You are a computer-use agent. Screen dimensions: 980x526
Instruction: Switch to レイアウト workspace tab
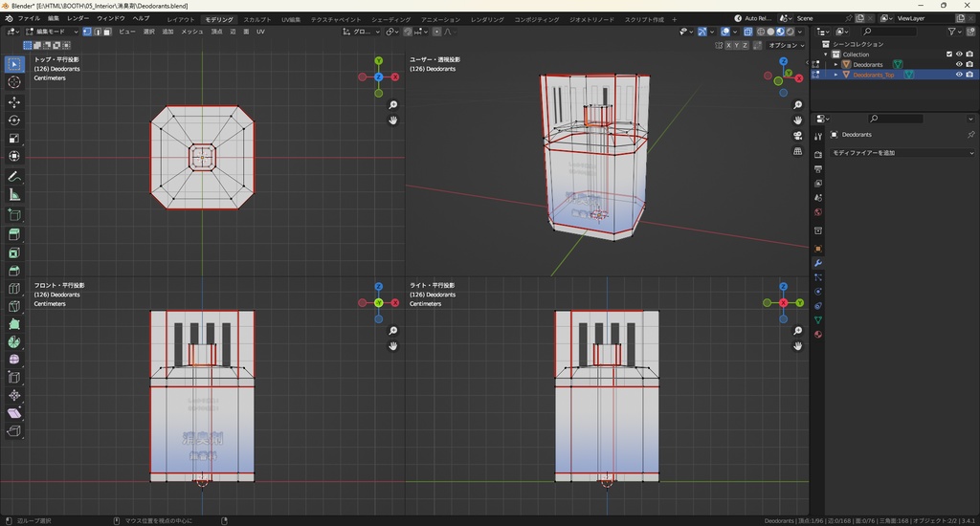point(181,19)
